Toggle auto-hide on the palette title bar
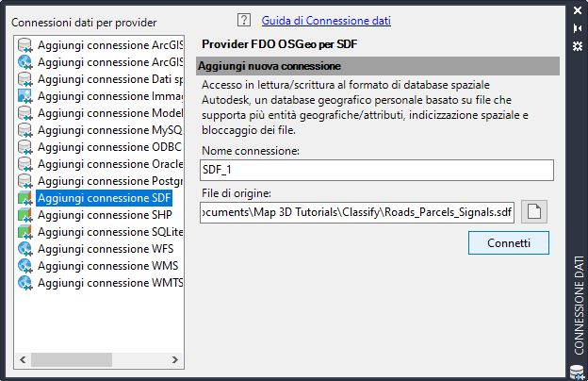588x381 pixels. click(578, 28)
